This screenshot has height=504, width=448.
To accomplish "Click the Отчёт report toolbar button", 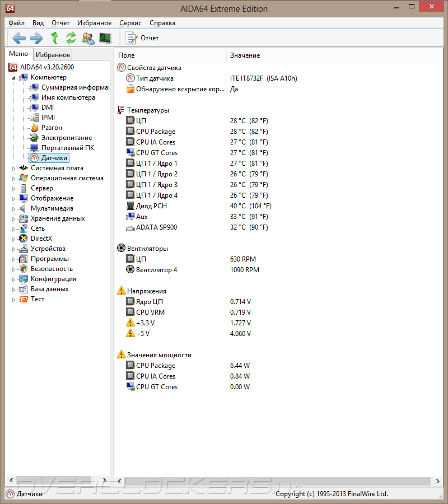I will 142,38.
